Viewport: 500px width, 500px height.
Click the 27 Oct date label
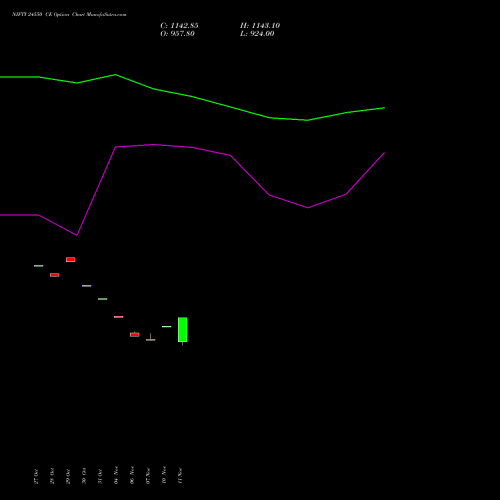[x=36, y=476]
